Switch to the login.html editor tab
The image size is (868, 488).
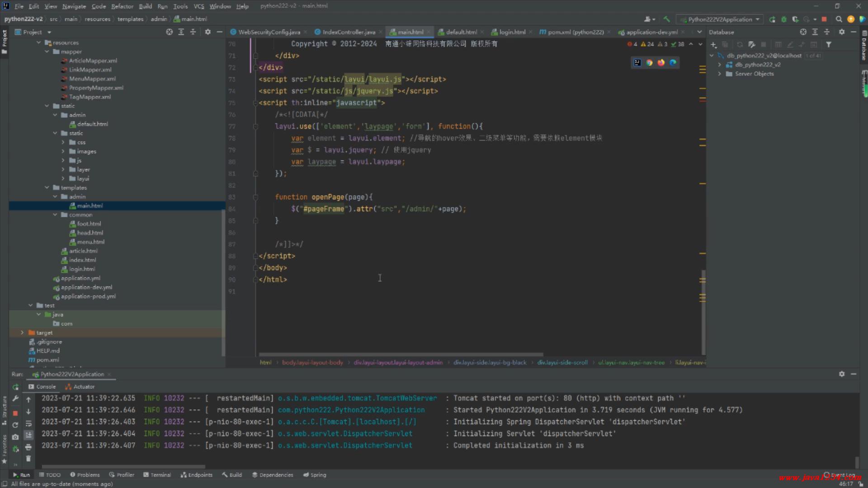pyautogui.click(x=511, y=32)
